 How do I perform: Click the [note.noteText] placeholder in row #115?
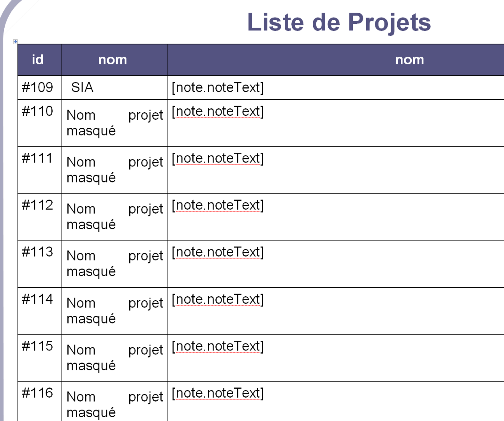coord(218,346)
